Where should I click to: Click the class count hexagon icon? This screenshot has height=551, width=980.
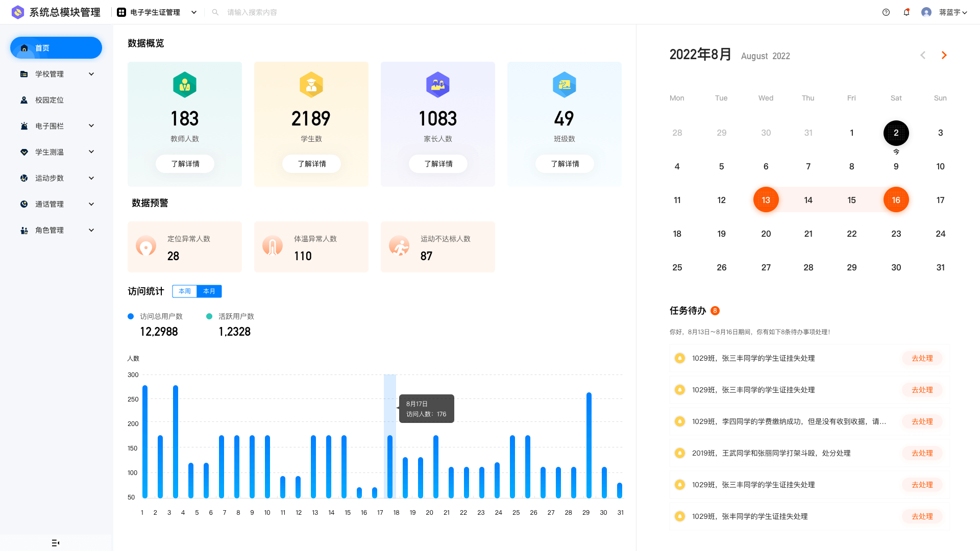pos(565,85)
